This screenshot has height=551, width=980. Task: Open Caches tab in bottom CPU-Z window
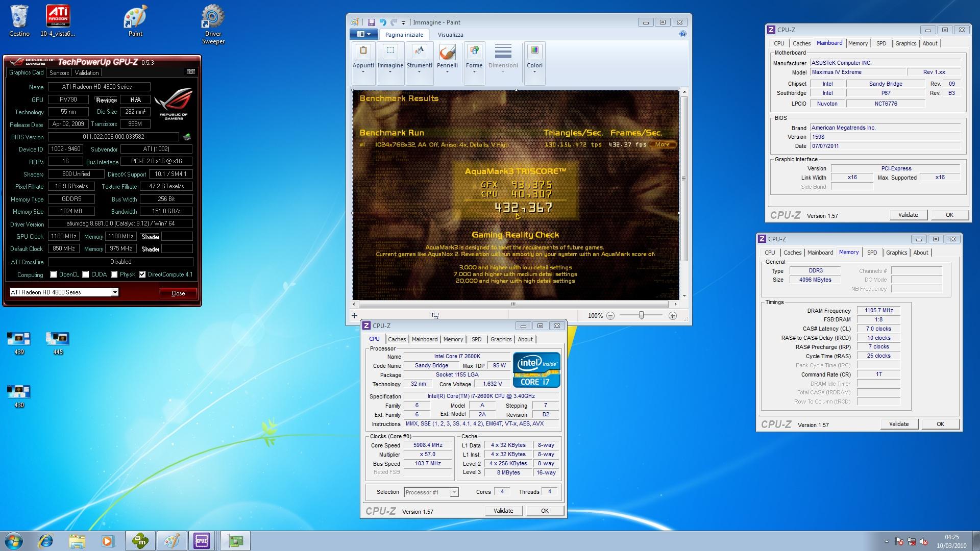(397, 339)
